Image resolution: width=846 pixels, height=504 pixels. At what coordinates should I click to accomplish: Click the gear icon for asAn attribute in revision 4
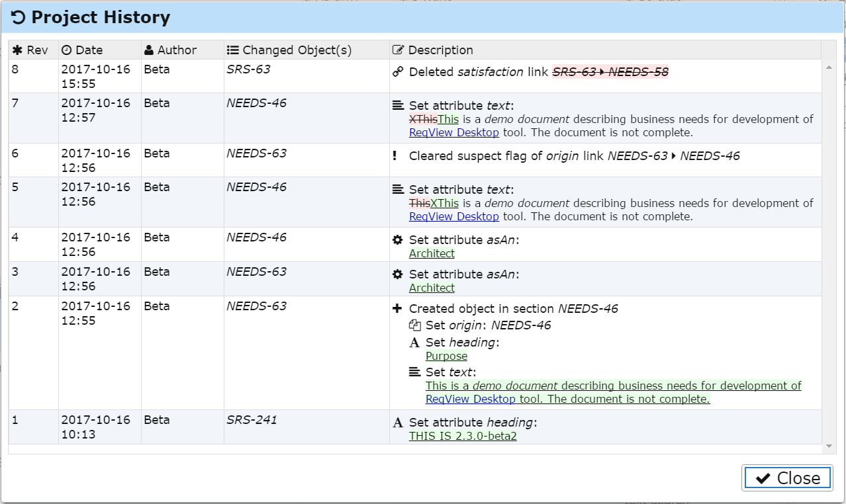pos(396,241)
